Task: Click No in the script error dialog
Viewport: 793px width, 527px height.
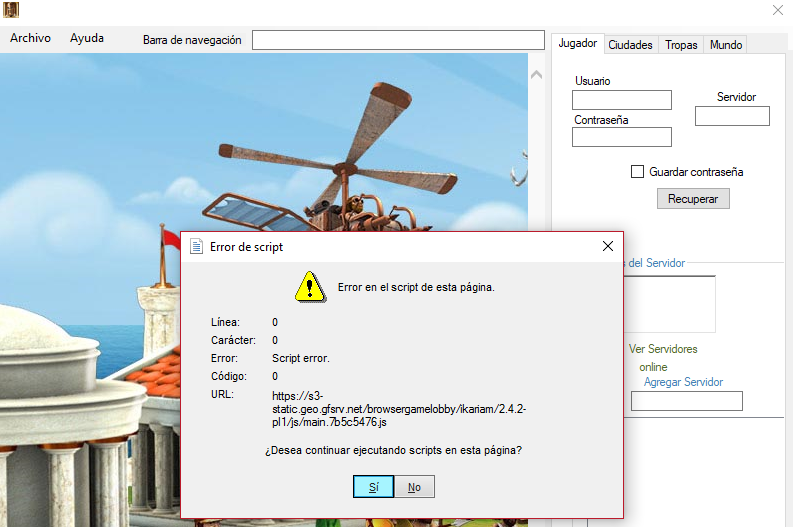Action: coord(414,487)
